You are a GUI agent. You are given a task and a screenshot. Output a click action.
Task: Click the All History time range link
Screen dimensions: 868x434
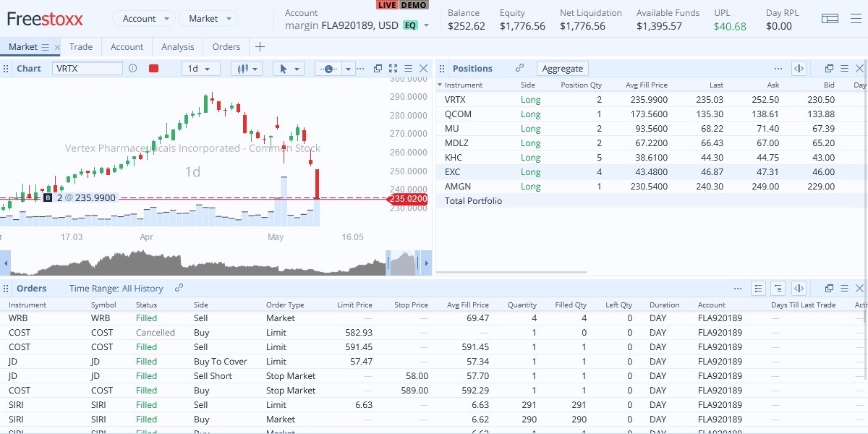[x=142, y=289]
